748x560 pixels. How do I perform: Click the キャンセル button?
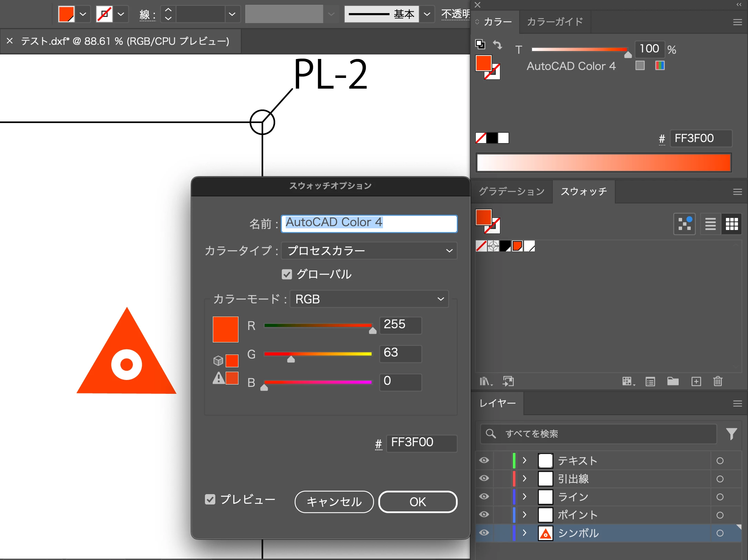click(334, 502)
